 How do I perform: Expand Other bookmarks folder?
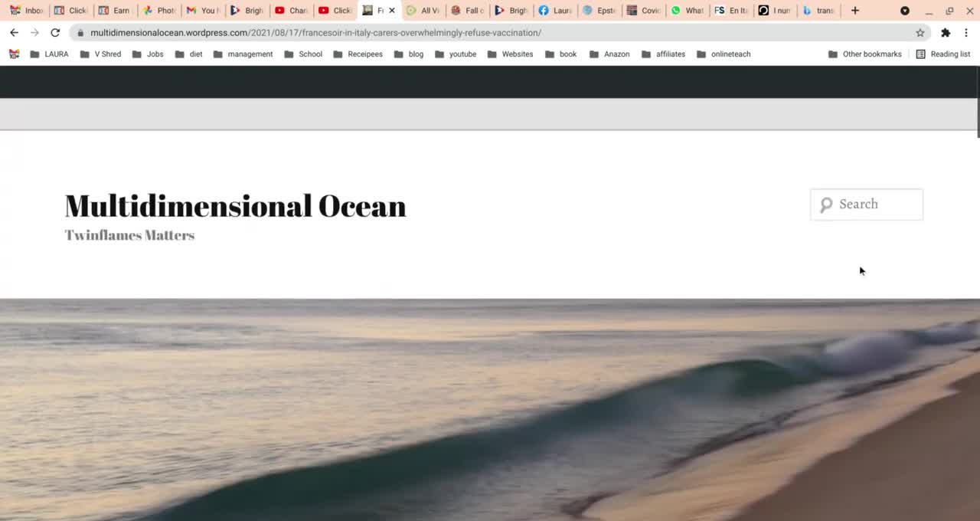(865, 54)
